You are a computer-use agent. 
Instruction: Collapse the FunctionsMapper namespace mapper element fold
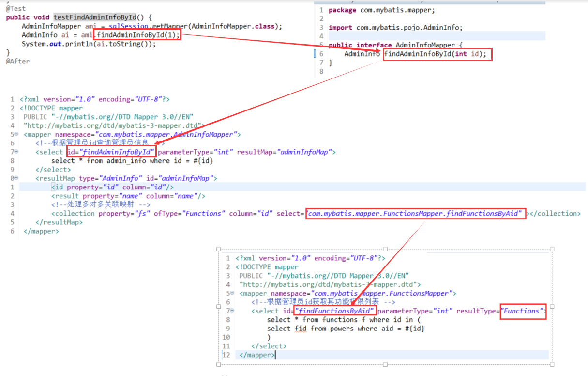[233, 293]
